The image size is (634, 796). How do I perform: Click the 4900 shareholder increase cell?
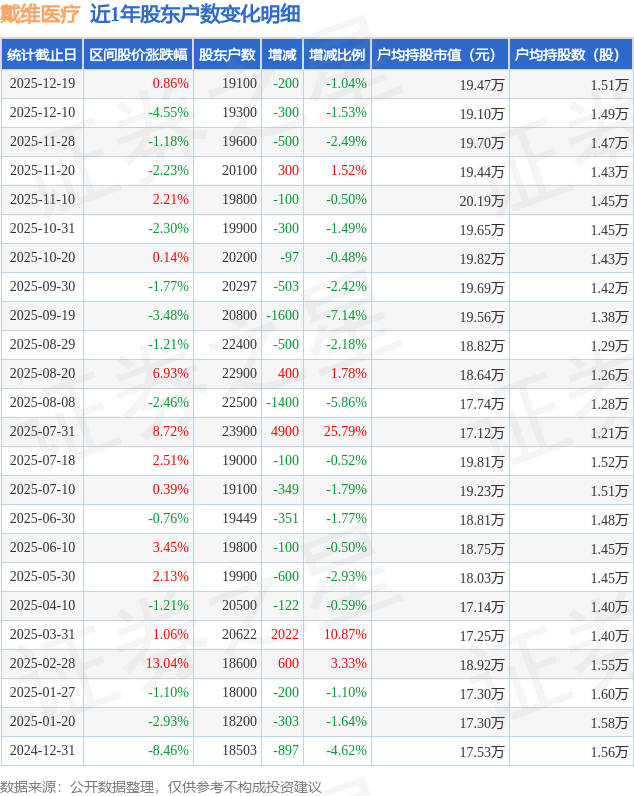coord(284,432)
